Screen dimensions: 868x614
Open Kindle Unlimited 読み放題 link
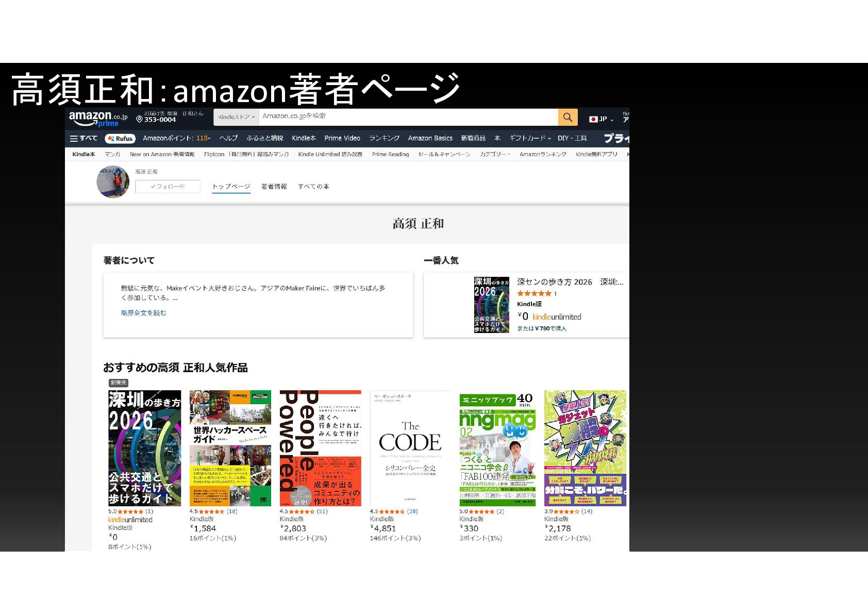coord(330,154)
